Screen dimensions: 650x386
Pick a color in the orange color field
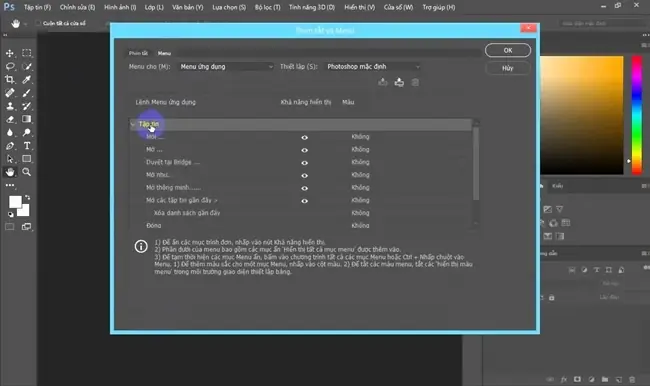pos(582,115)
